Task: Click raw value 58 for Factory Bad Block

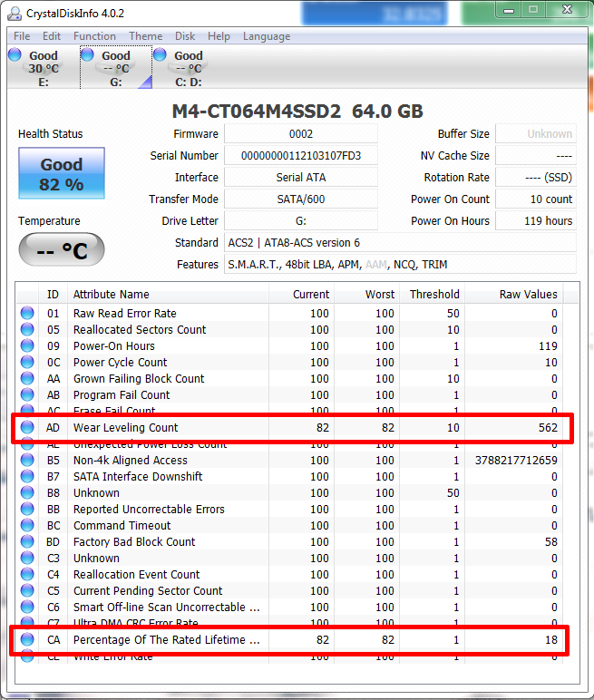Action: pyautogui.click(x=551, y=541)
